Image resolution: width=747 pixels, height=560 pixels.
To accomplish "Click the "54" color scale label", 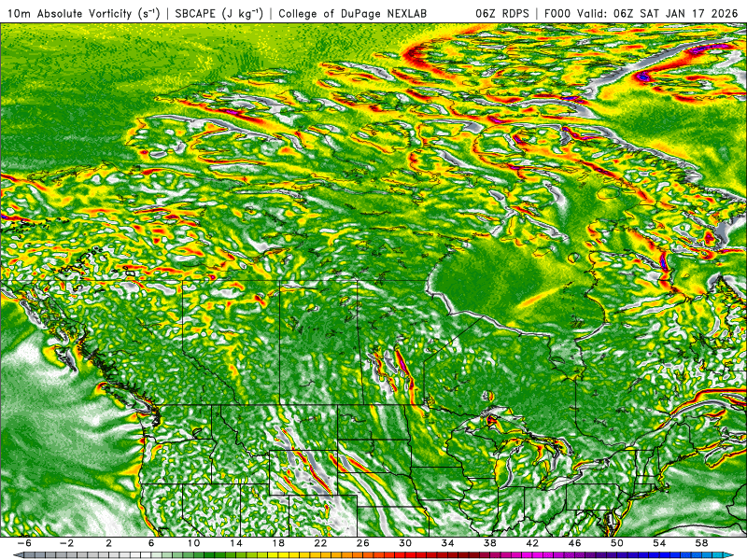I will pyautogui.click(x=659, y=543).
